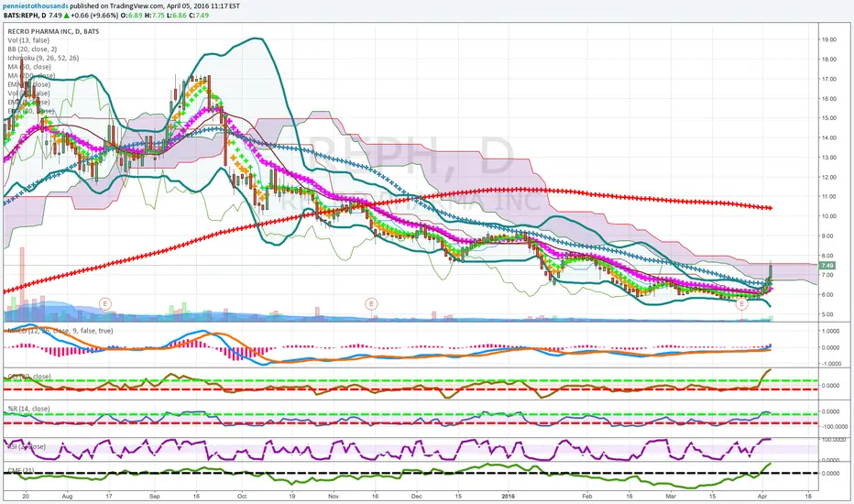The image size is (854, 504).
Task: Click the 15.00 price axis value
Action: coord(829,118)
